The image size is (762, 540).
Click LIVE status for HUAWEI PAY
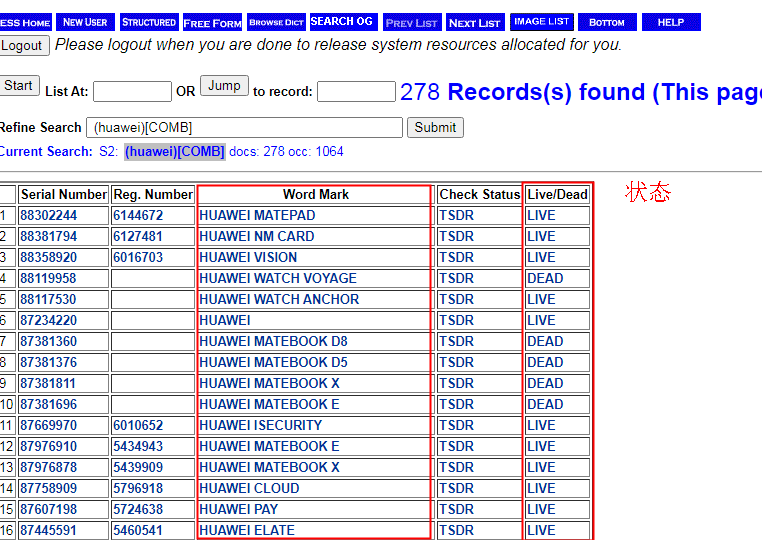point(541,509)
